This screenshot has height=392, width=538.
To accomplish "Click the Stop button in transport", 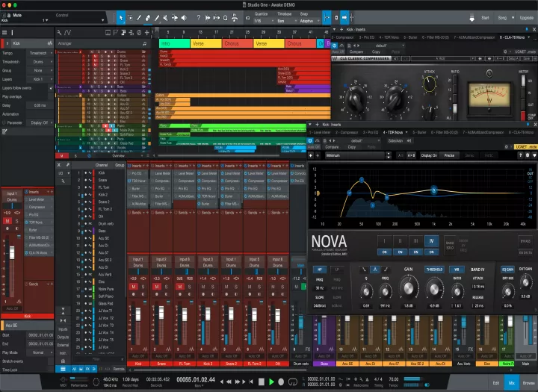I will (x=261, y=382).
